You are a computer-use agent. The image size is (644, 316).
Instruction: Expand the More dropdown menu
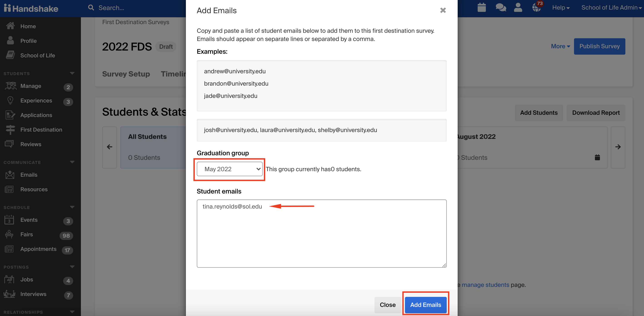point(560,46)
